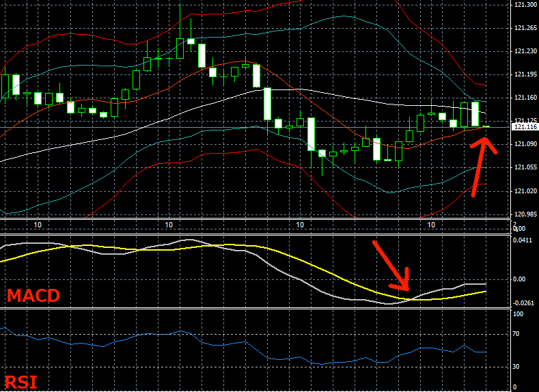
Task: Select the 121.055 price axis label
Action: [x=525, y=167]
